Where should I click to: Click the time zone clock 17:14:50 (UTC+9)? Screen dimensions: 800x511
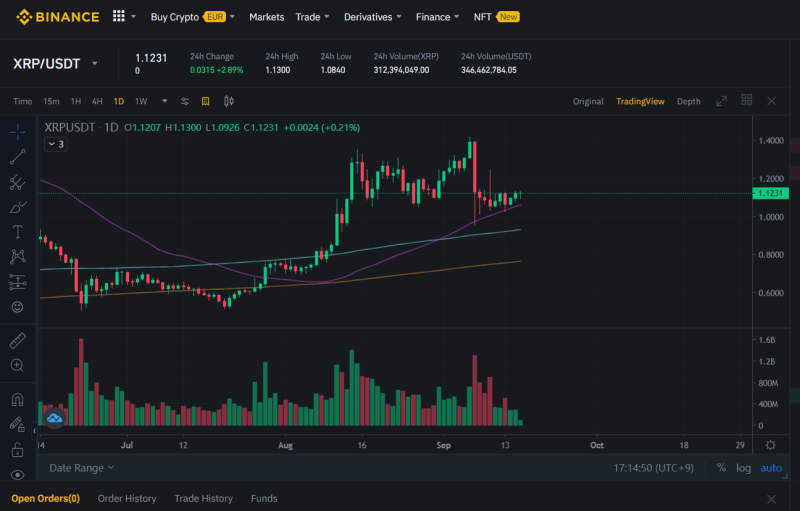[654, 468]
